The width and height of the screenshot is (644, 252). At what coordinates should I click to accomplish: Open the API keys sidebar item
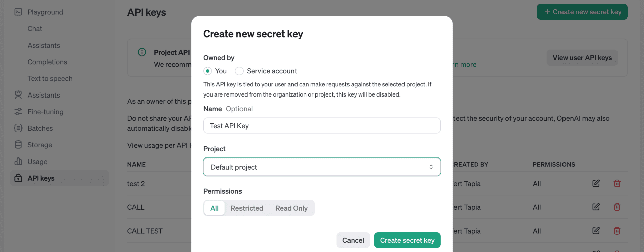point(41,178)
